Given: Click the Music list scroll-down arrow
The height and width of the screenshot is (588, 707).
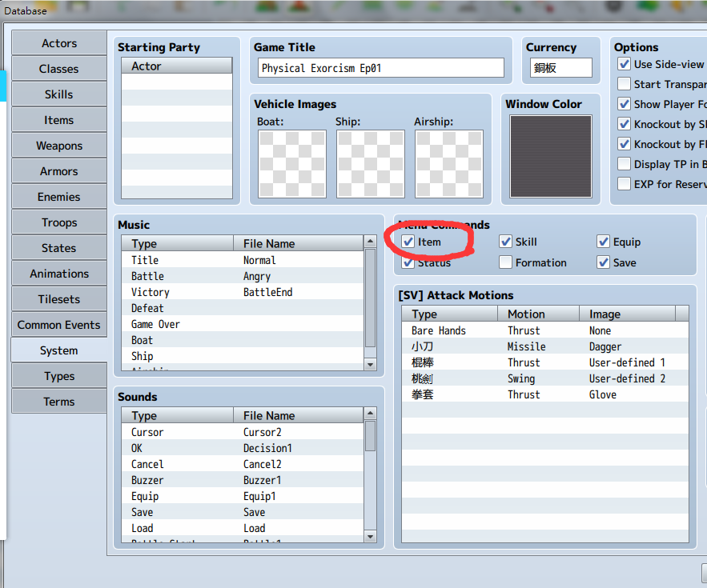Looking at the screenshot, I should (370, 365).
